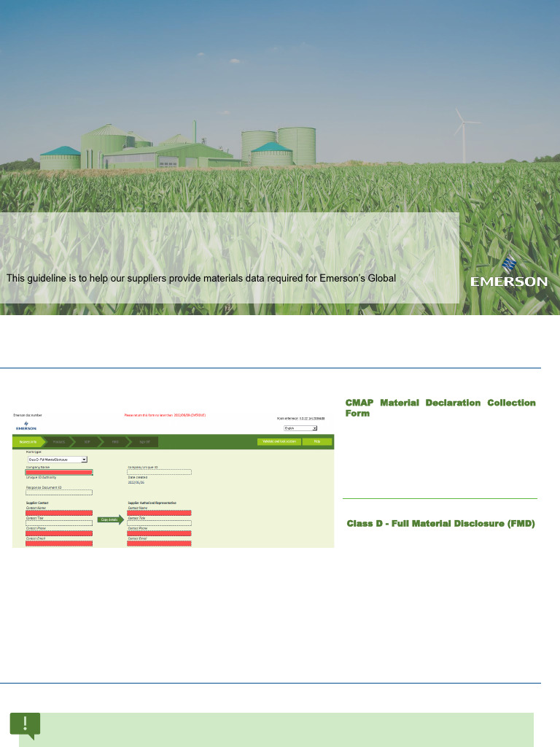The image size is (560, 747).
Task: Open the English language dropdown
Action: pyautogui.click(x=300, y=428)
